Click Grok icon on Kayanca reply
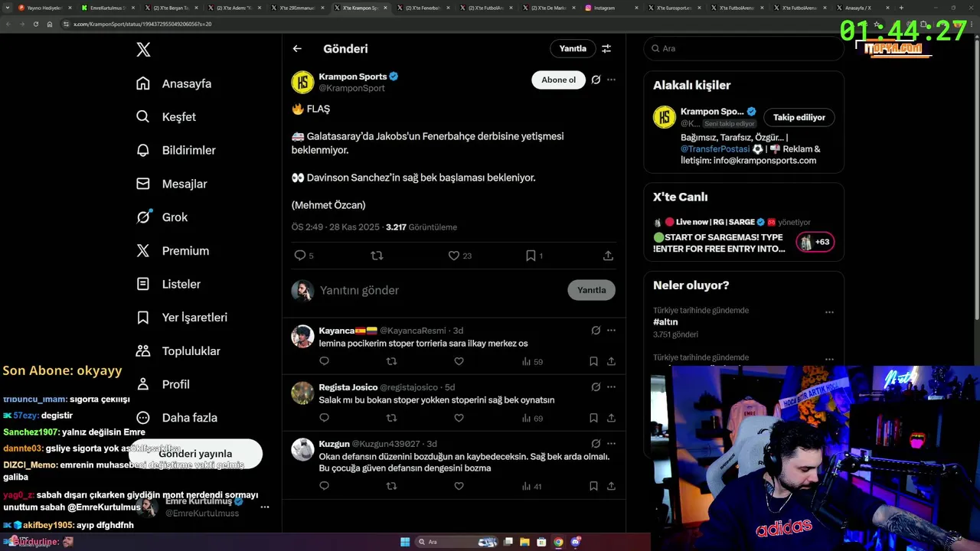The width and height of the screenshot is (980, 551). pos(596,331)
